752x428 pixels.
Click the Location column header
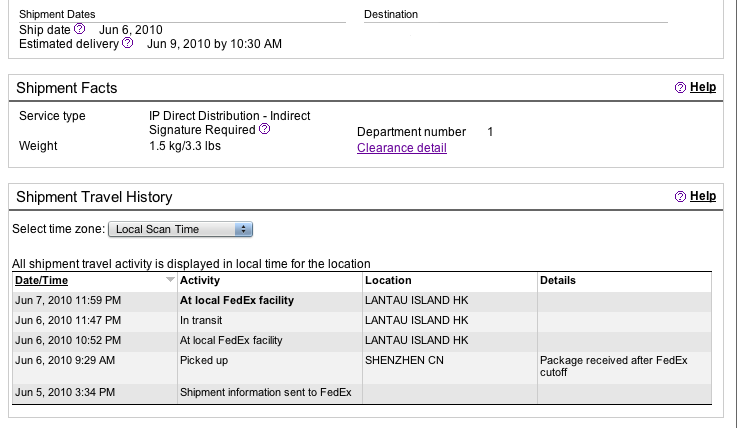[388, 280]
